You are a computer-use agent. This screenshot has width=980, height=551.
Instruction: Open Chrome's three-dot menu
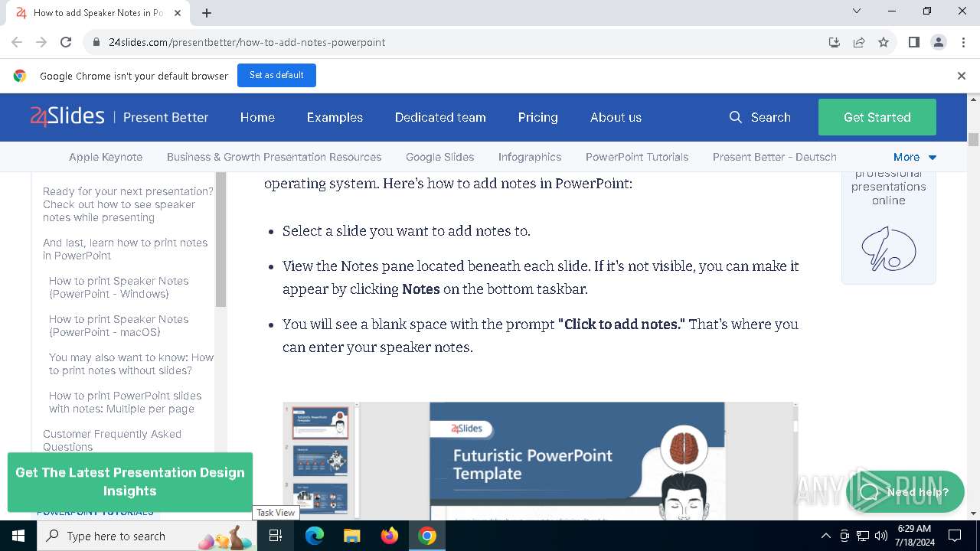coord(963,42)
